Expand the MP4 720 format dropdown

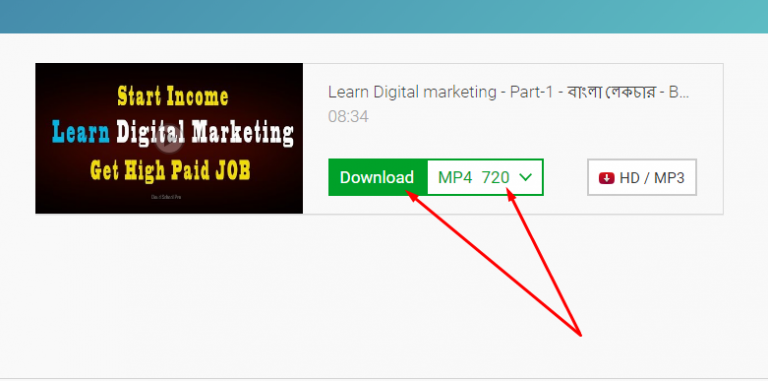(x=485, y=177)
